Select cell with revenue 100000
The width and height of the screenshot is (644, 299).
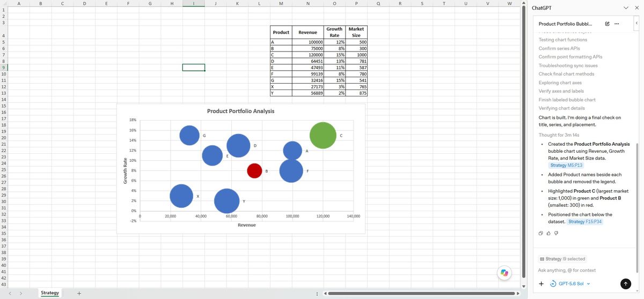308,42
